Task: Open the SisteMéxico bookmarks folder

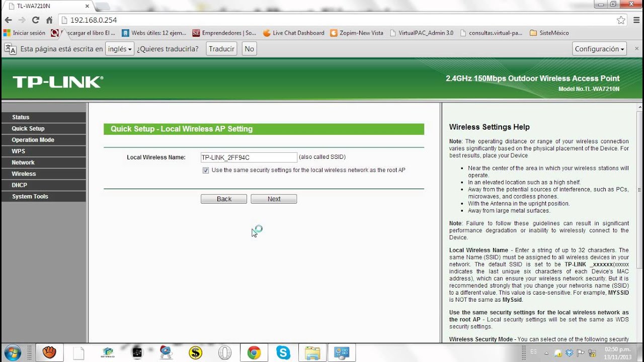Action: (549, 33)
